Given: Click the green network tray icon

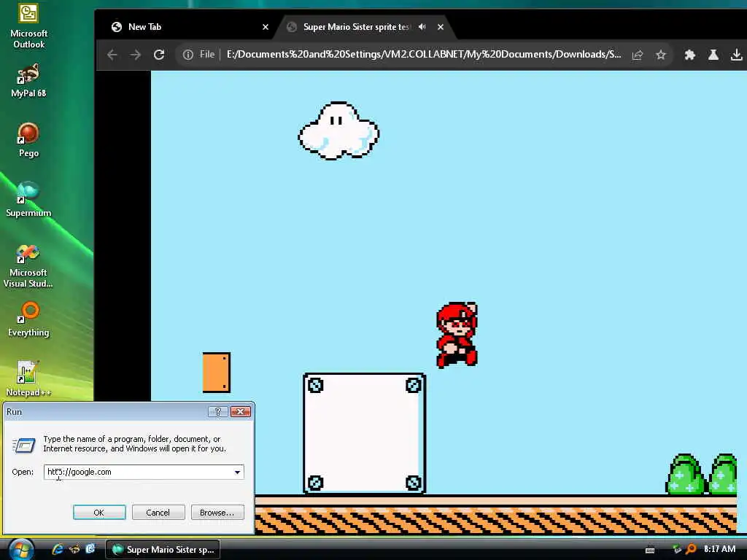Looking at the screenshot, I should click(677, 550).
